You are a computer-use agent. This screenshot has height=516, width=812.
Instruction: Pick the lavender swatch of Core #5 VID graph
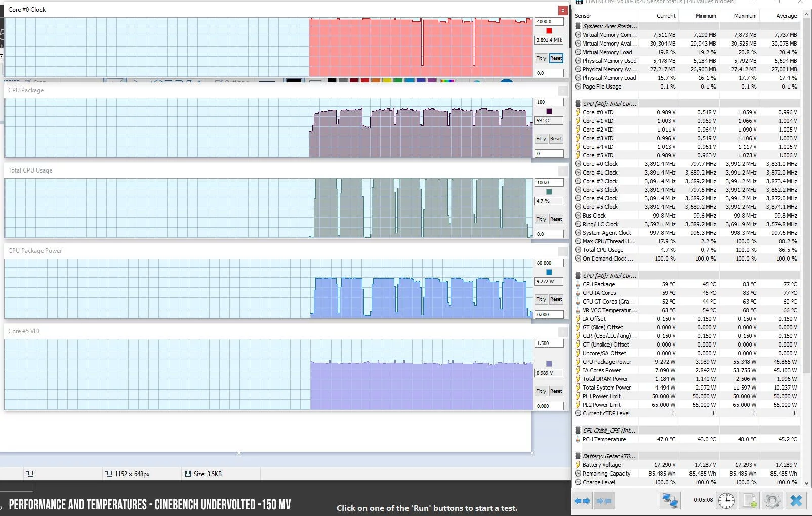549,364
